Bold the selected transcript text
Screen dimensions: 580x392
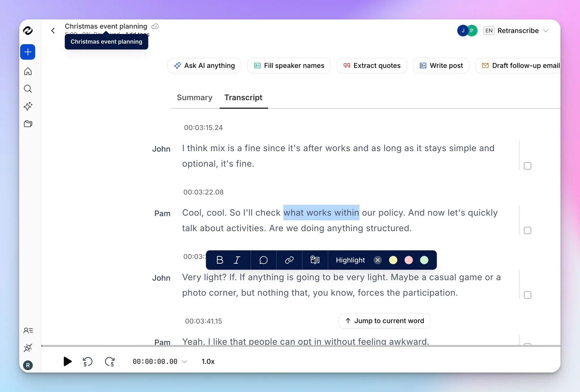220,260
